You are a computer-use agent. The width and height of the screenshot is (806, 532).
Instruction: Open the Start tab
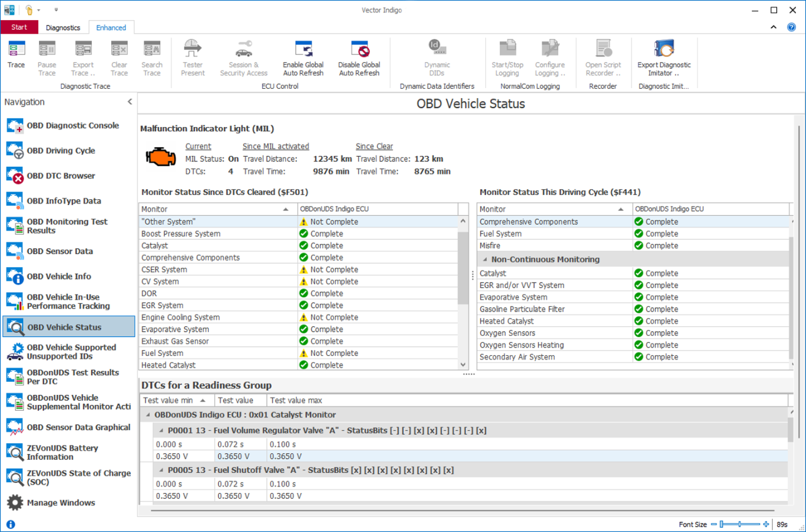pyautogui.click(x=19, y=27)
